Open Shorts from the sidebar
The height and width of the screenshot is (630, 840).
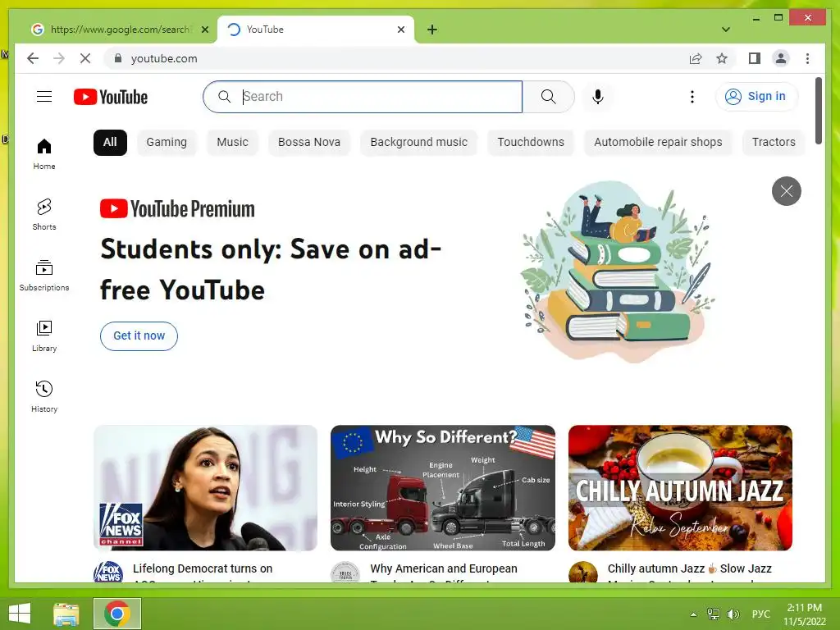44,214
